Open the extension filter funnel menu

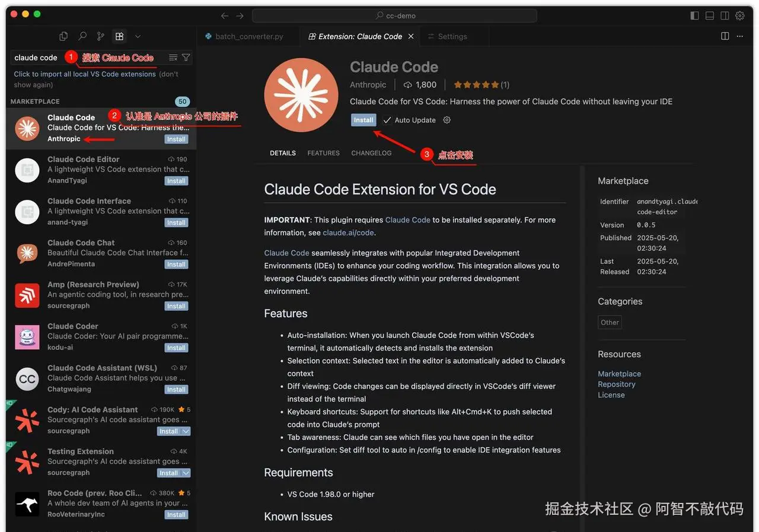[x=186, y=58]
